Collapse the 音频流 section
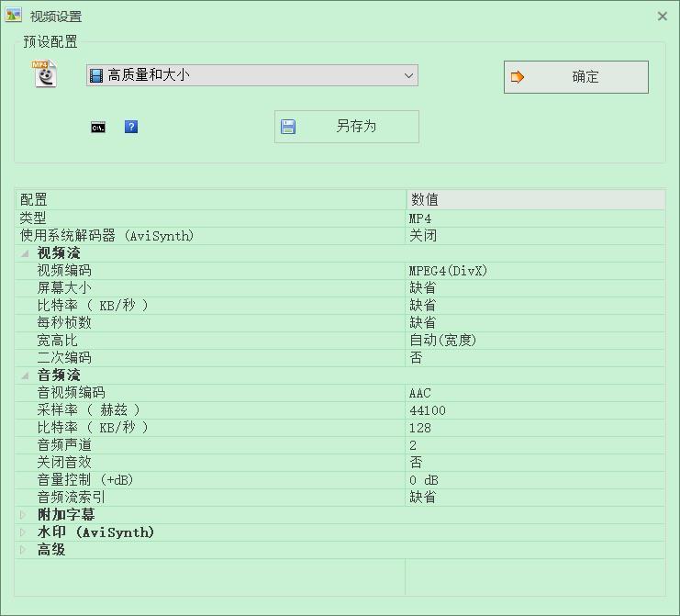680x616 pixels. click(25, 375)
